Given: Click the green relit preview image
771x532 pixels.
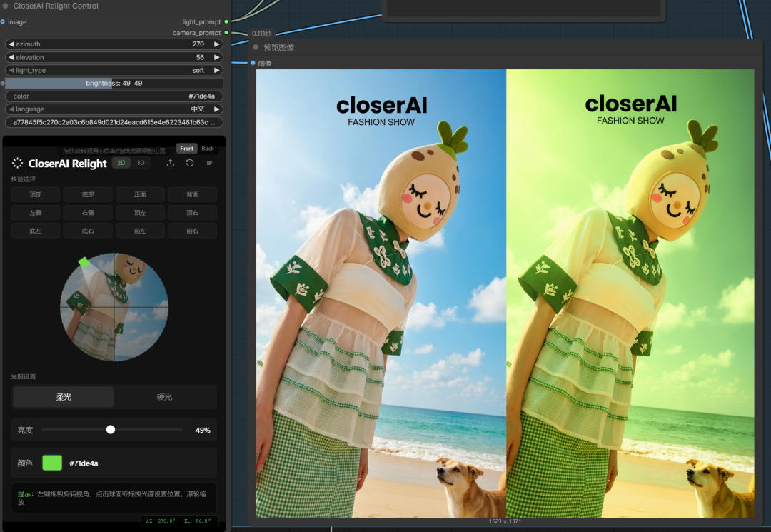Looking at the screenshot, I should point(630,293).
